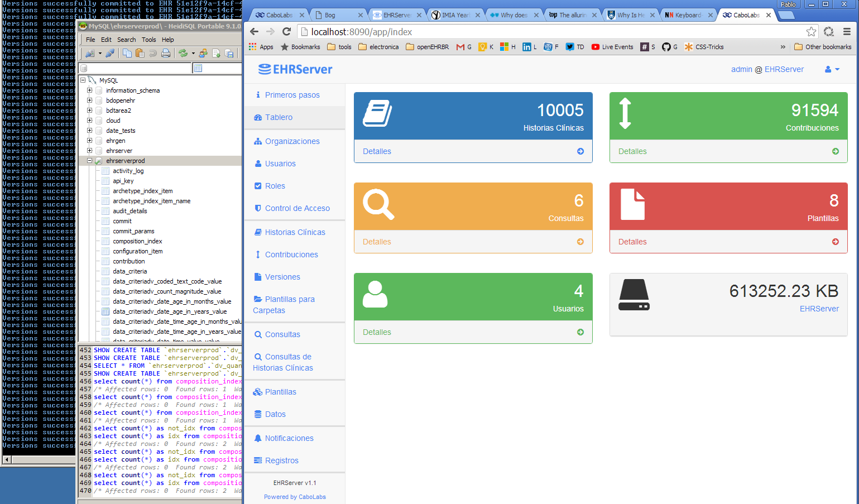The width and height of the screenshot is (859, 504).
Task: Click the load SQL file icon in HeidiSQL
Action: click(216, 53)
